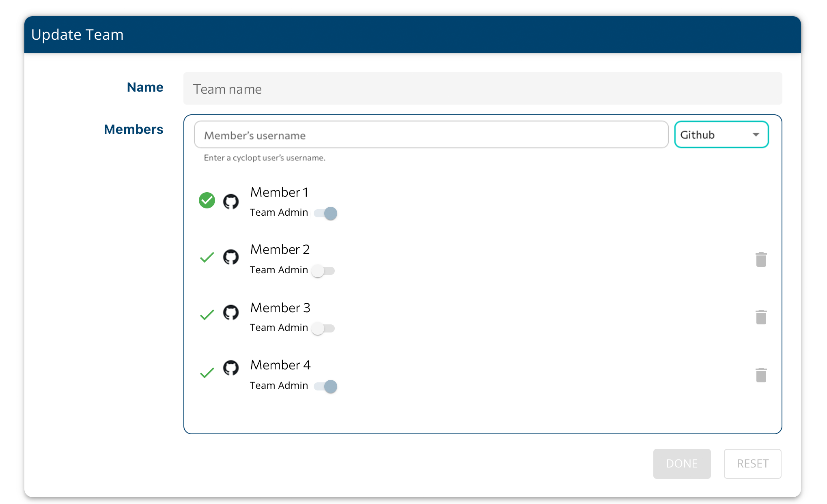Viewport: 827px width, 504px height.
Task: Enable the Team Admin toggle for Member 2
Action: tap(323, 271)
